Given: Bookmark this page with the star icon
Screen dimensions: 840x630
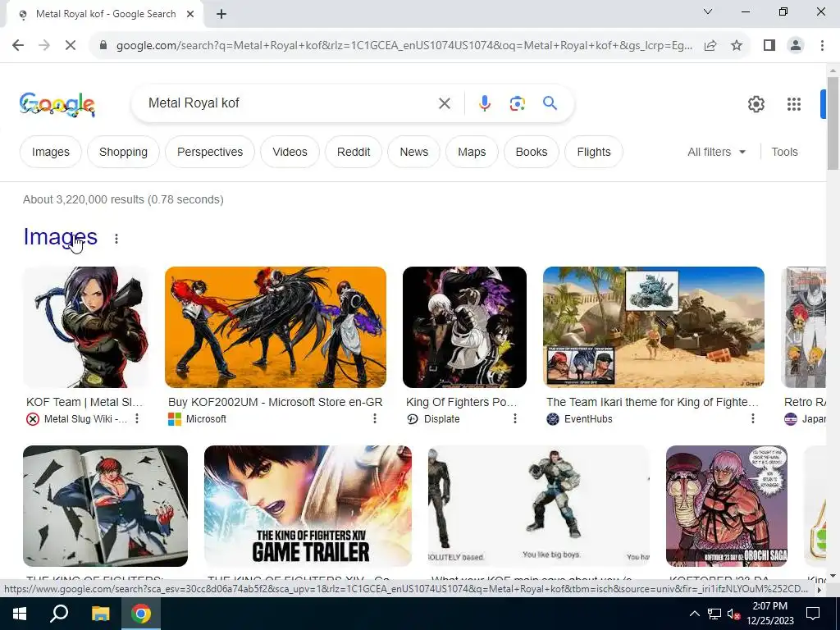Looking at the screenshot, I should pos(737,46).
